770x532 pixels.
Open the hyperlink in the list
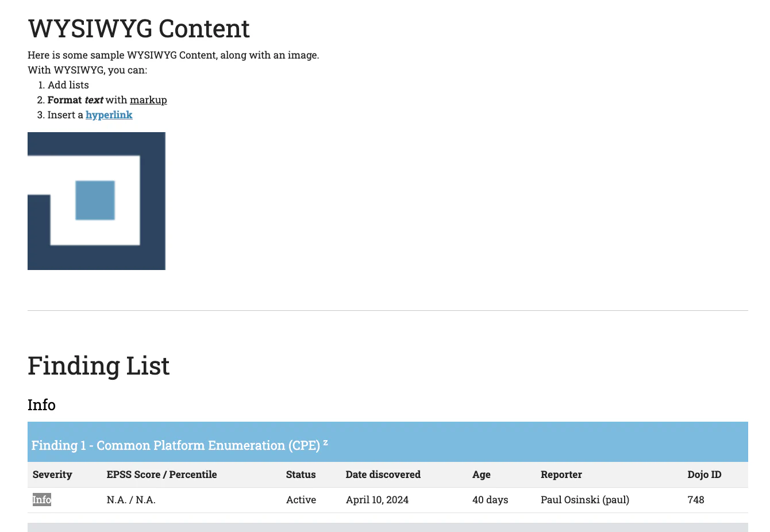(109, 115)
